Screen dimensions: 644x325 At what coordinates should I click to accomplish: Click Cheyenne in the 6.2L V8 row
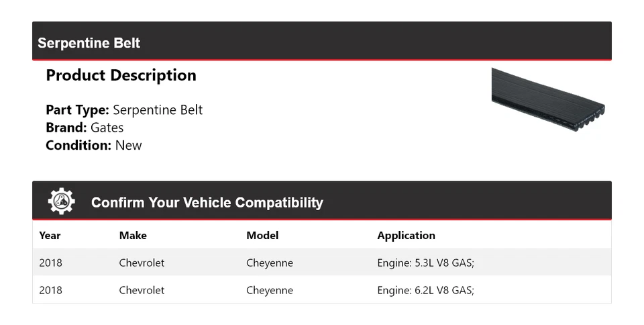270,290
